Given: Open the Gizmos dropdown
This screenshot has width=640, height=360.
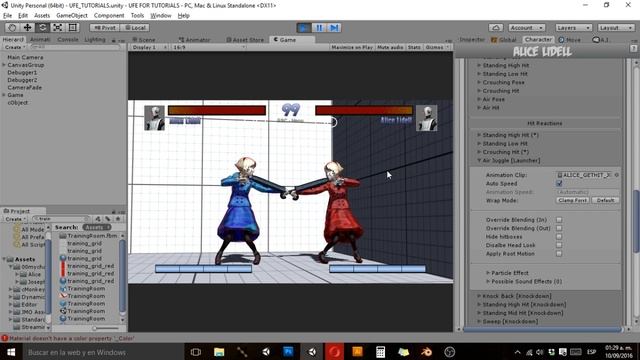Looking at the screenshot, I should (x=437, y=47).
